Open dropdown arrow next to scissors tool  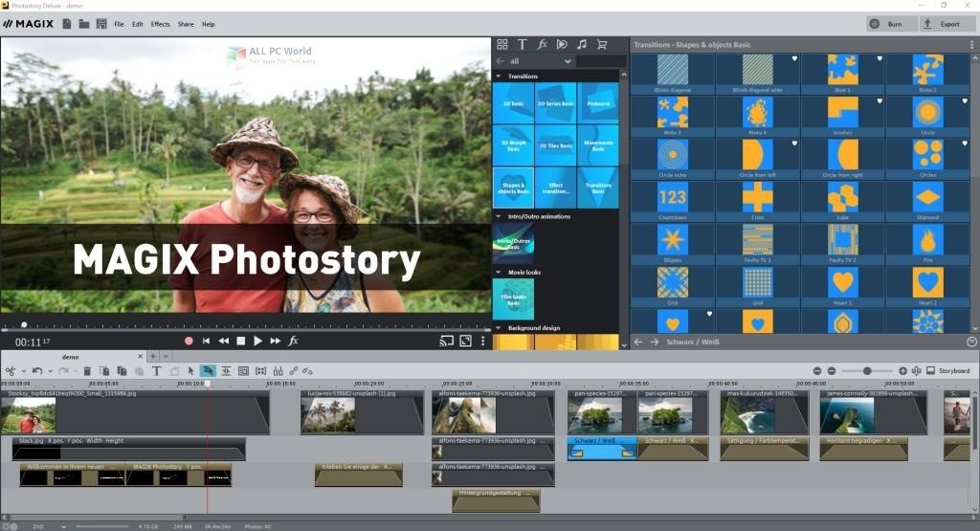pos(23,371)
